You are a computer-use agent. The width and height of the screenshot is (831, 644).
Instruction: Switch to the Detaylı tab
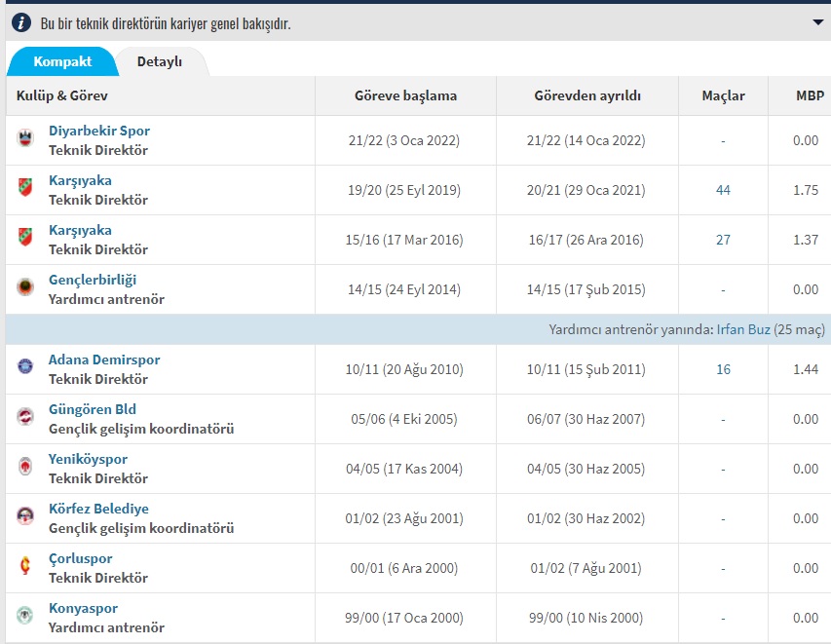click(160, 61)
